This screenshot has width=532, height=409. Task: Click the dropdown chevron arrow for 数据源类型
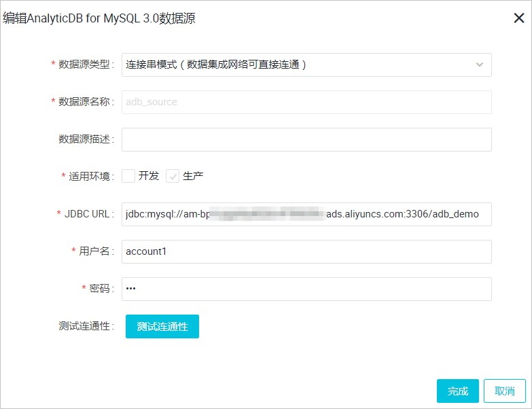coord(479,65)
